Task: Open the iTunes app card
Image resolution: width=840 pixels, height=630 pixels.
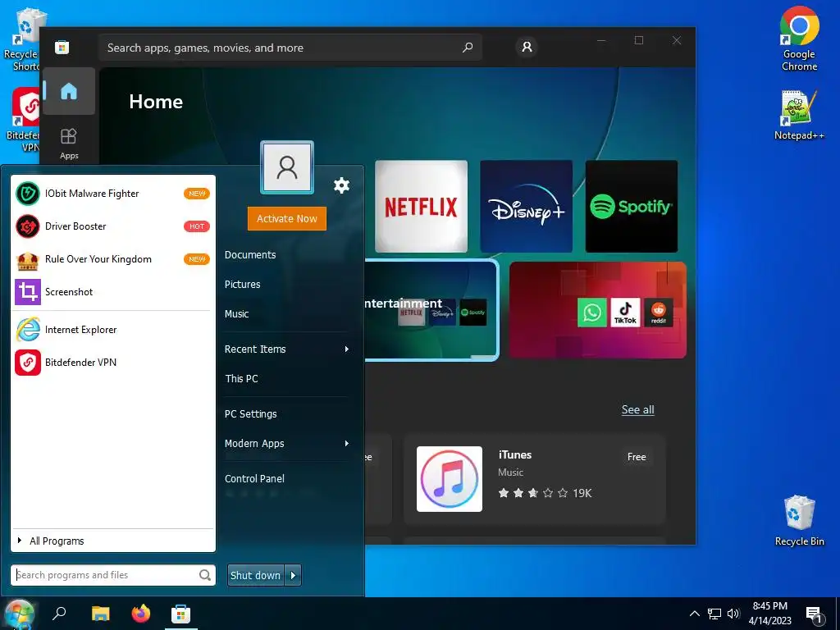Action: coord(534,479)
